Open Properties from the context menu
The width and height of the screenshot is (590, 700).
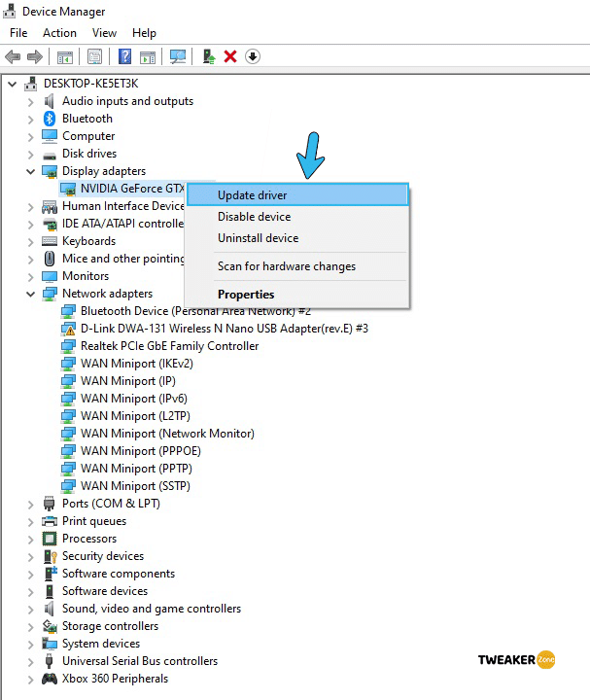pyautogui.click(x=297, y=295)
